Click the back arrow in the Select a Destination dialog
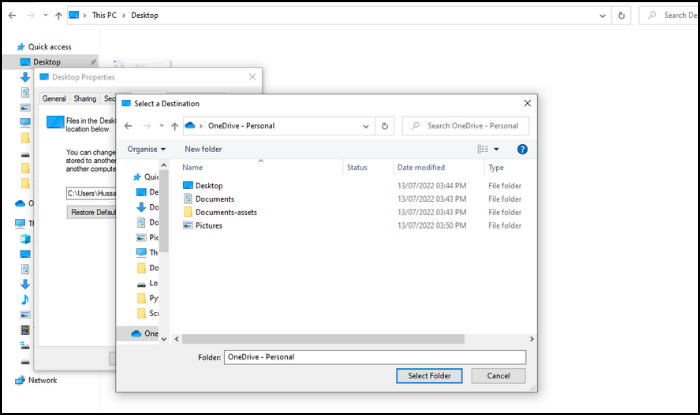The width and height of the screenshot is (700, 415). pyautogui.click(x=128, y=126)
